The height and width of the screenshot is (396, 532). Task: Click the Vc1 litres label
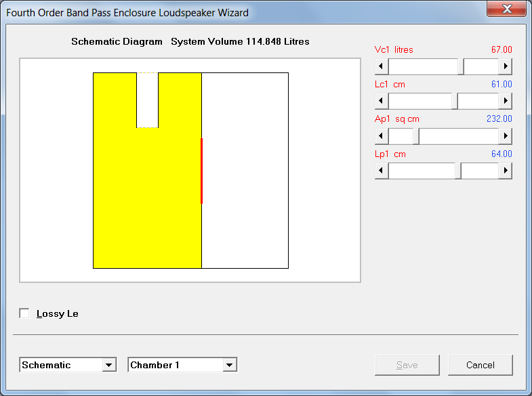394,49
